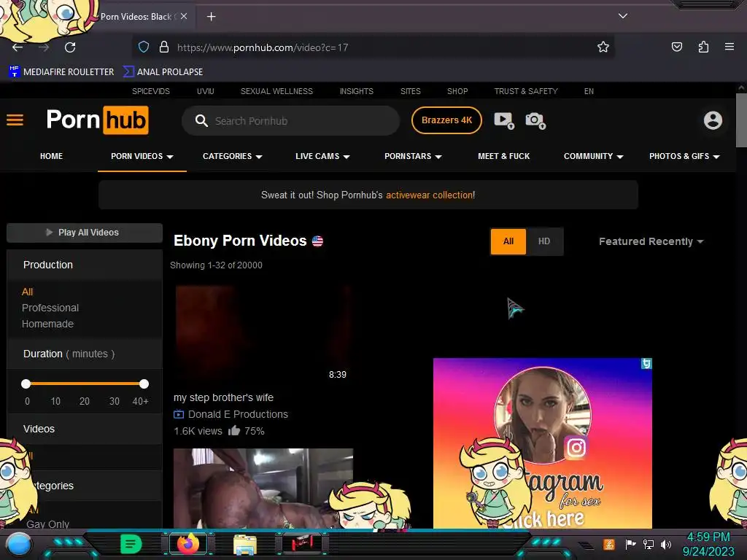
Task: Open the INSIGHTS top link
Action: [x=356, y=91]
